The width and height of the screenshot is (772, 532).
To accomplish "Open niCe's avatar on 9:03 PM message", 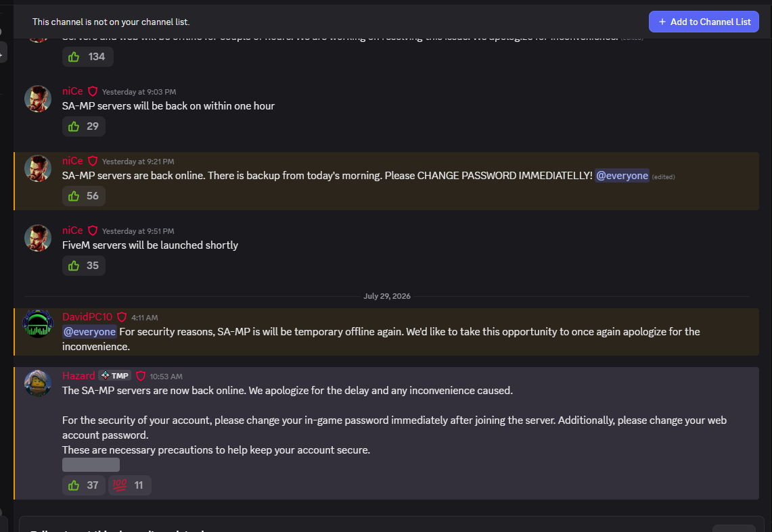I will [x=38, y=99].
